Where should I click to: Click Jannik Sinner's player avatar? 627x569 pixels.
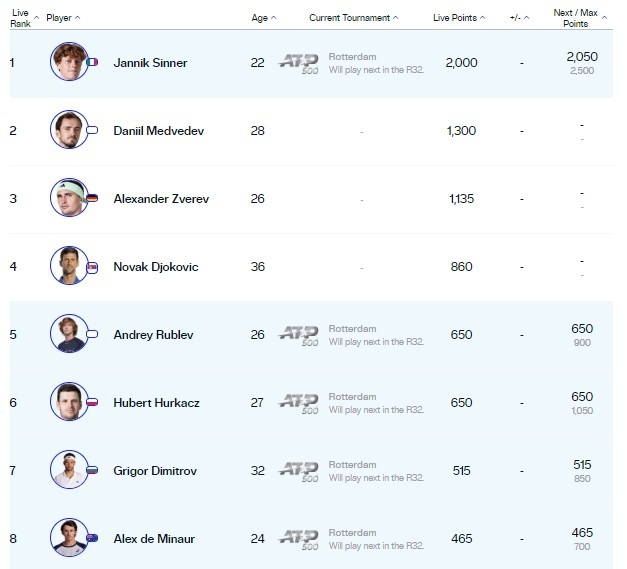pos(69,62)
